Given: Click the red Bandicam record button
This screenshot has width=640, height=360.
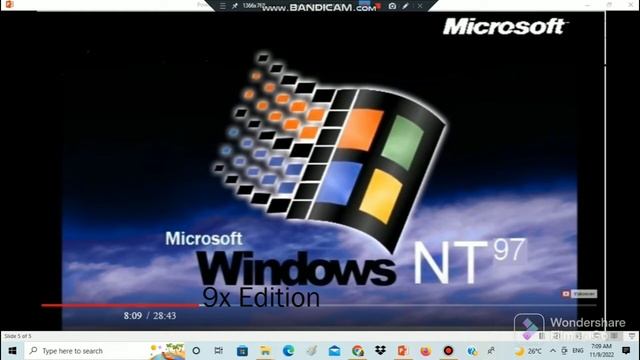Looking at the screenshot, I should (378, 6).
